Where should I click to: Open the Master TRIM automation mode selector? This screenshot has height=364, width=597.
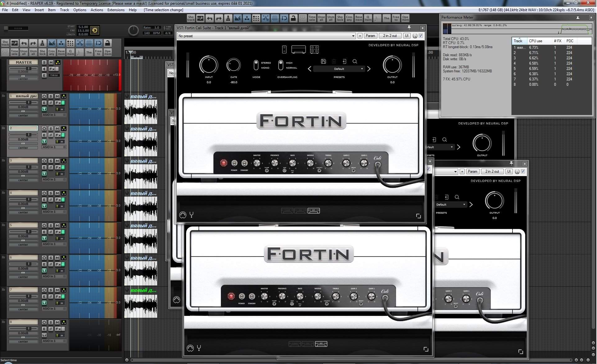coord(54,75)
